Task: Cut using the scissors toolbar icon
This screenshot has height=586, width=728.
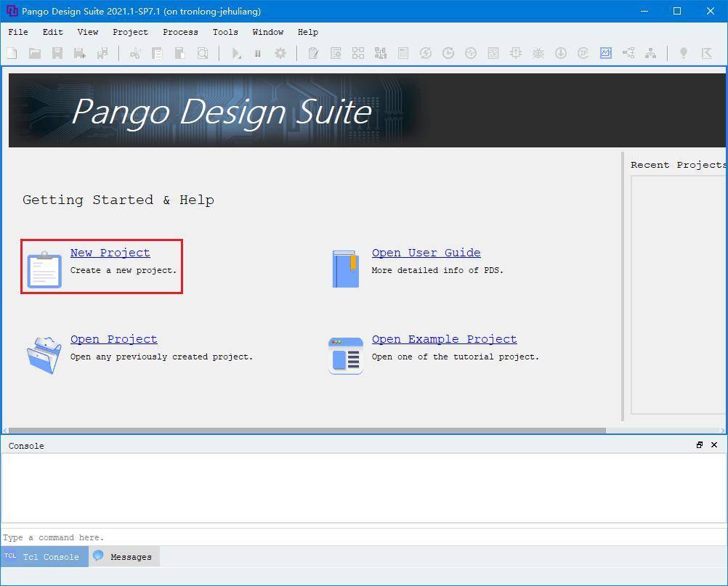Action: point(135,53)
